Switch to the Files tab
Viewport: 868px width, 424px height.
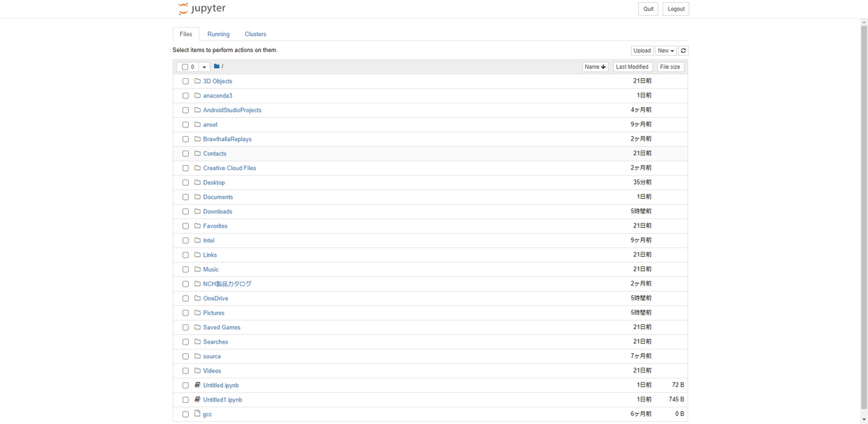coord(186,34)
